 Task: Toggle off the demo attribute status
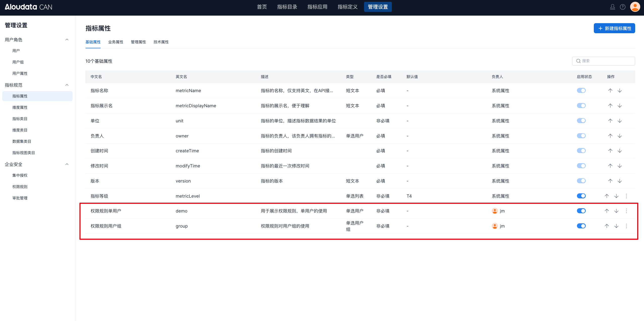(581, 211)
